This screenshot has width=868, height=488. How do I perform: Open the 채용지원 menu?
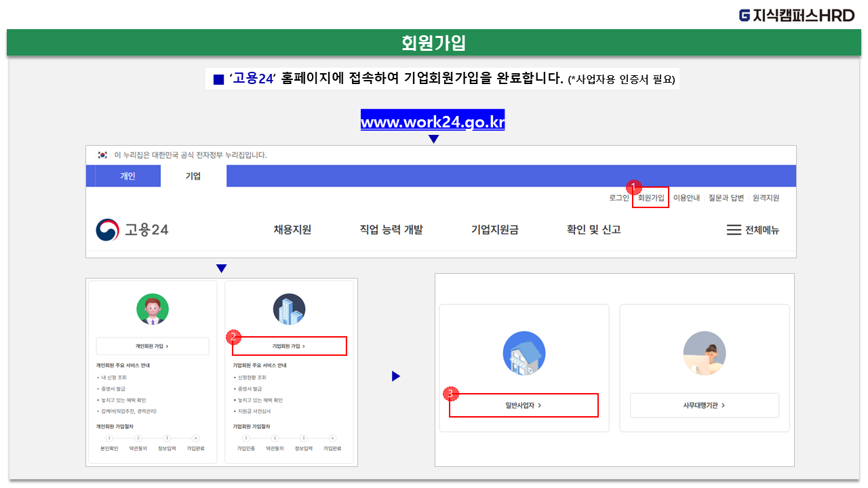click(x=292, y=230)
